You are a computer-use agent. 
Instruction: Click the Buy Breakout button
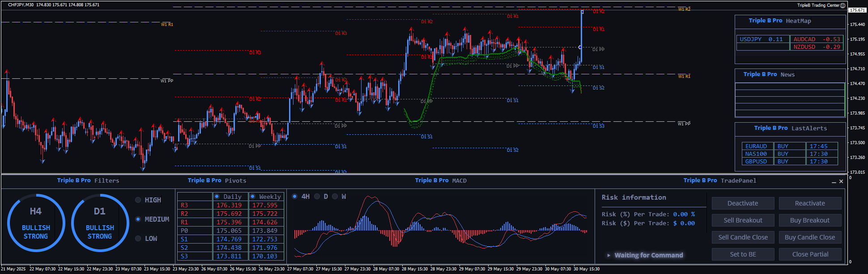[809, 220]
